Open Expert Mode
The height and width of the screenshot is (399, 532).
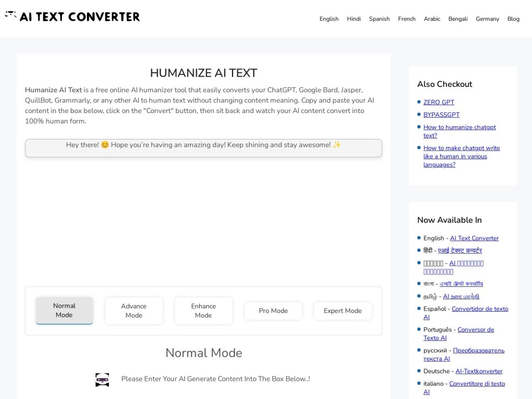342,311
